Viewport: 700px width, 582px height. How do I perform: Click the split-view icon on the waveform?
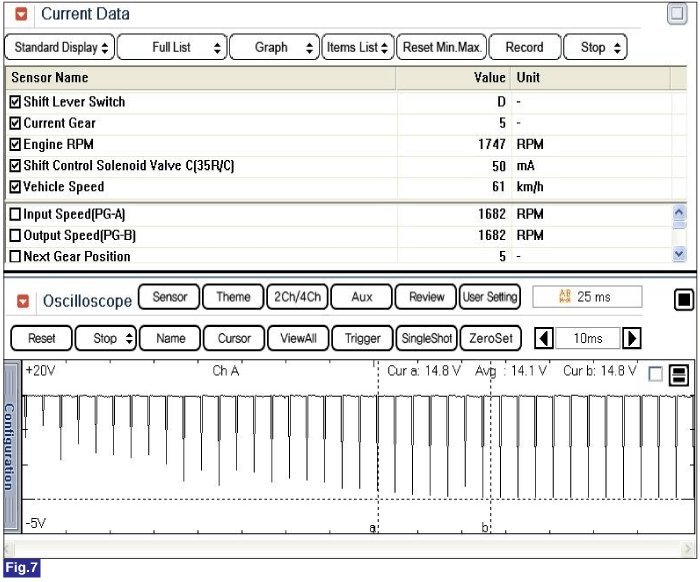pos(678,374)
